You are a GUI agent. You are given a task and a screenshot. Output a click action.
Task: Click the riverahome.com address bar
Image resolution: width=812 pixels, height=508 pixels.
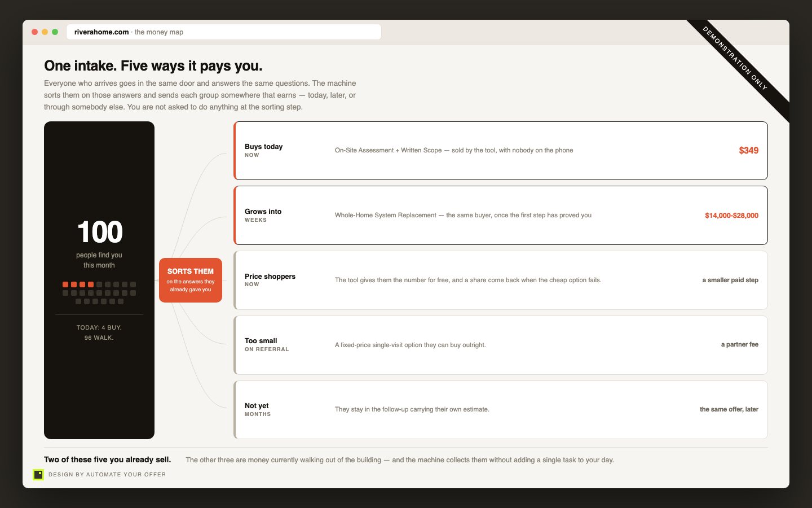pos(224,32)
